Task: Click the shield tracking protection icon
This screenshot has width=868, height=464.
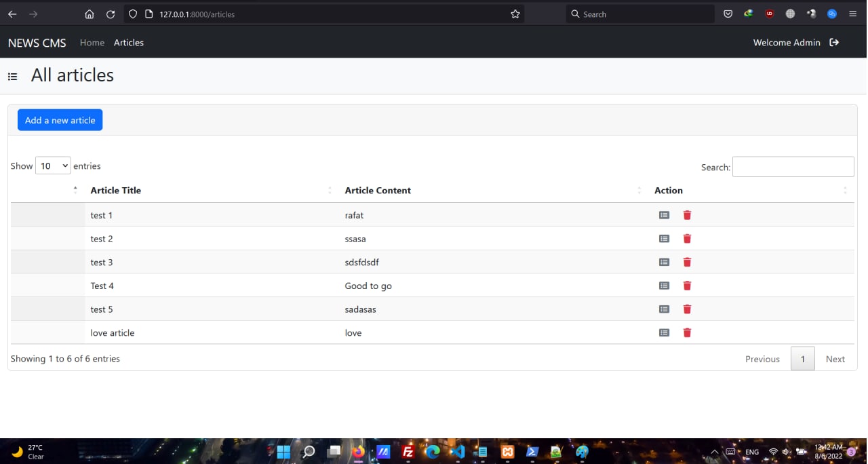Action: 133,14
